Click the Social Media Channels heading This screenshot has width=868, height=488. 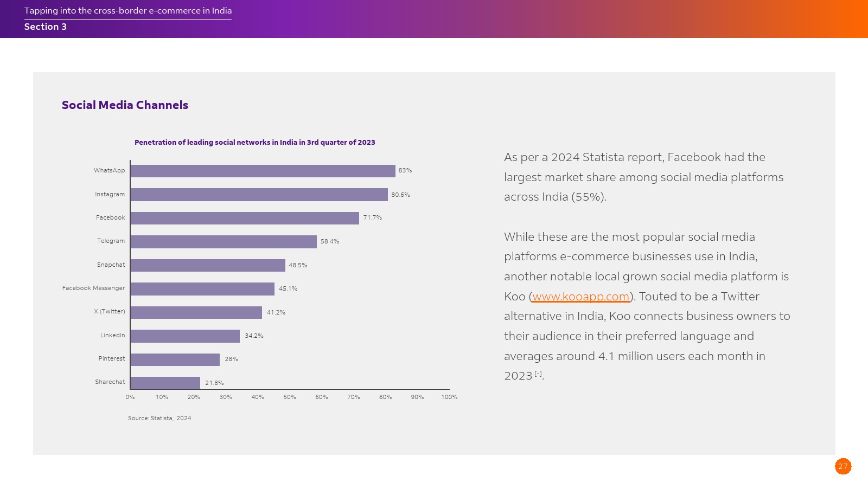125,105
